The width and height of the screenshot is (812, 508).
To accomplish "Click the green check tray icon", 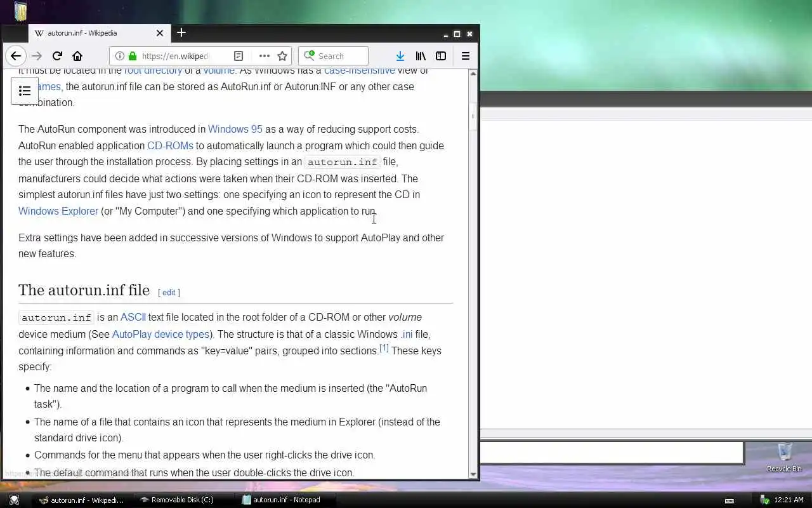I will (764, 500).
